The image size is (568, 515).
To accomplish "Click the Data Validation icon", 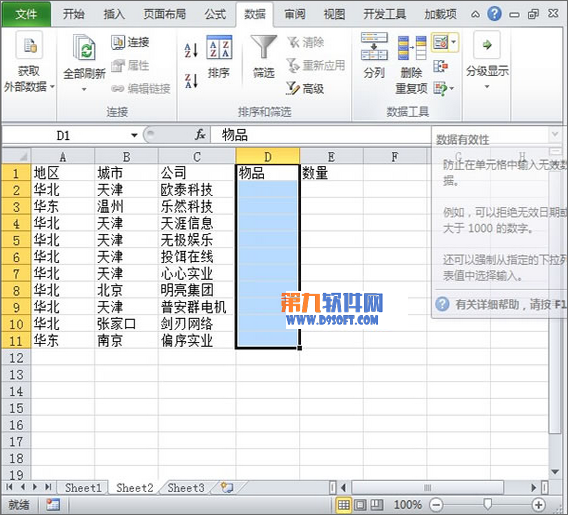I will (440, 43).
